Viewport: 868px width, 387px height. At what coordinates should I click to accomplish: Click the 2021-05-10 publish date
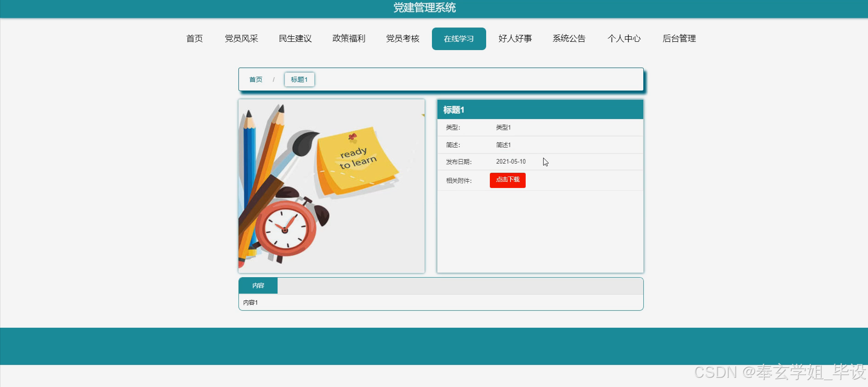click(x=511, y=162)
